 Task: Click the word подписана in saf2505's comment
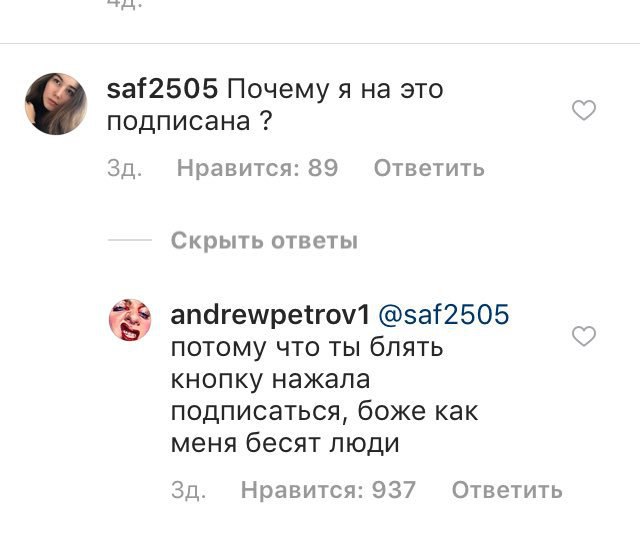(178, 121)
